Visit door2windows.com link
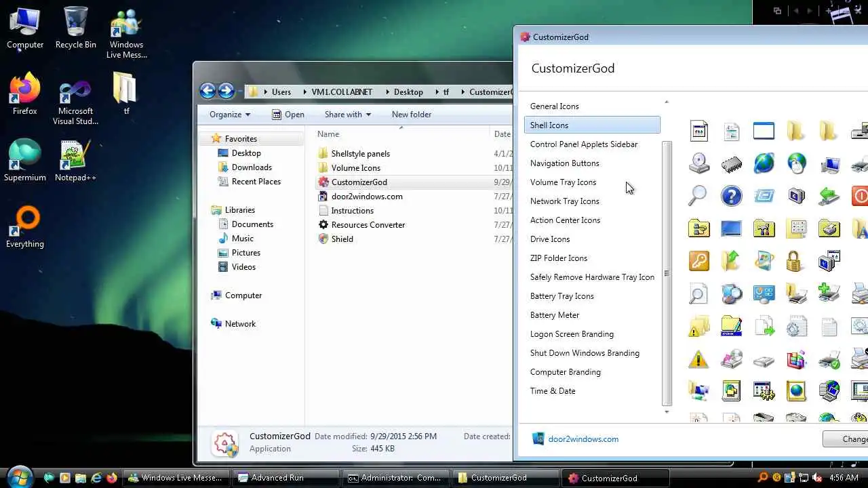The width and height of the screenshot is (868, 488). 583,439
